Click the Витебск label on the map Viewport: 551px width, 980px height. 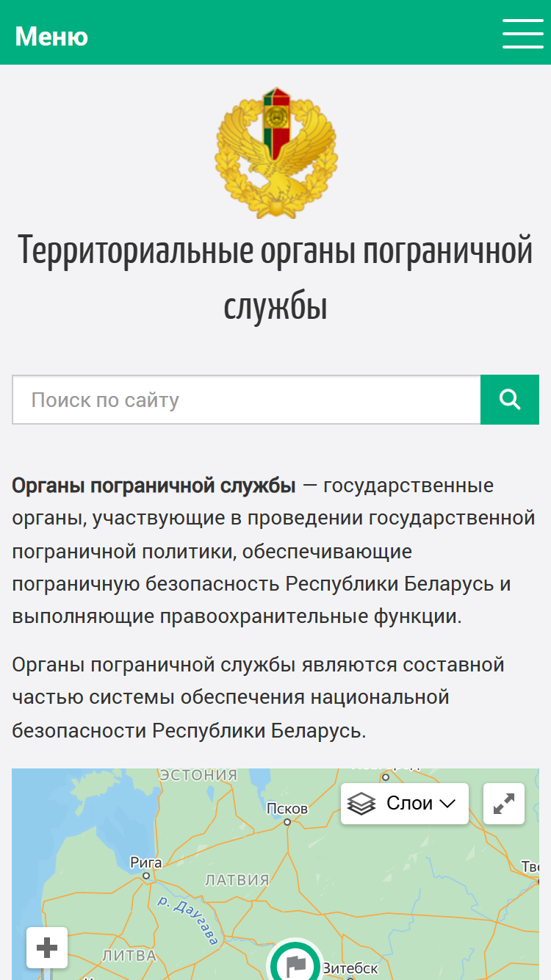pyautogui.click(x=350, y=968)
